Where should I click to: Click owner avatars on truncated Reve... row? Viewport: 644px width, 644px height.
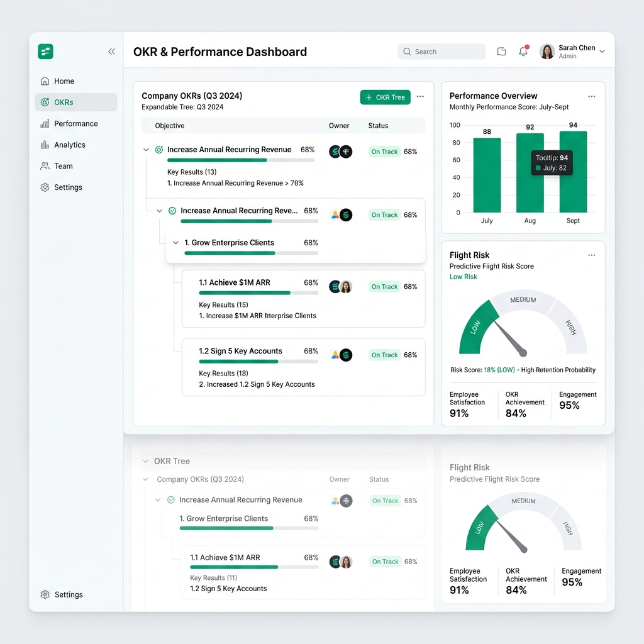click(341, 215)
